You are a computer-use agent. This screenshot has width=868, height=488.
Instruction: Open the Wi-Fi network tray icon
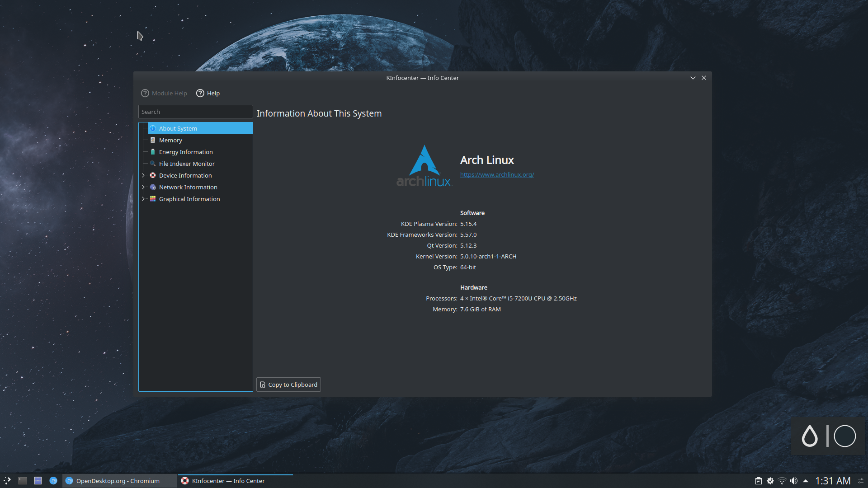pyautogui.click(x=782, y=481)
